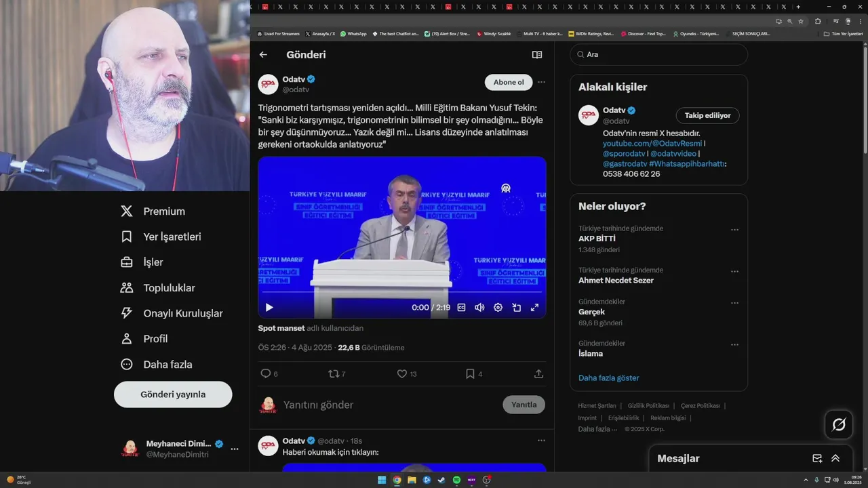868x488 pixels.
Task: Click Daha fazla göster link
Action: pos(608,378)
